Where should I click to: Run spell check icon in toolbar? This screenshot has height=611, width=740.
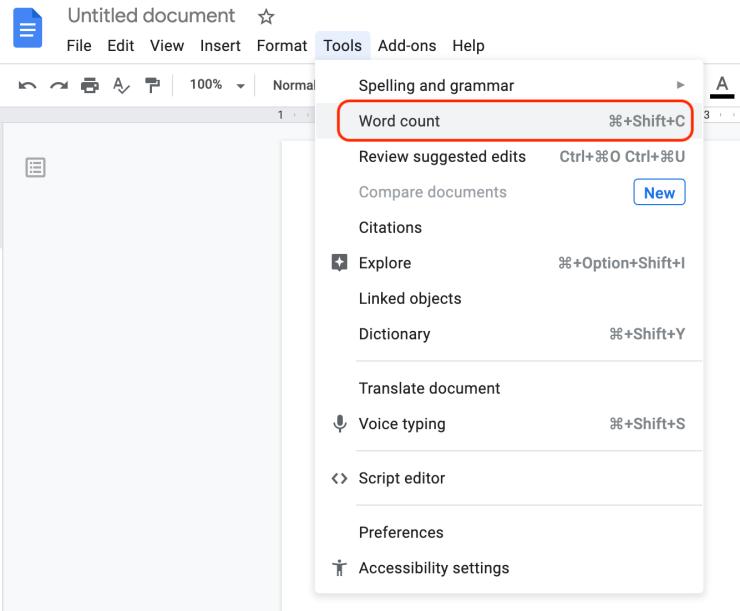[x=121, y=85]
